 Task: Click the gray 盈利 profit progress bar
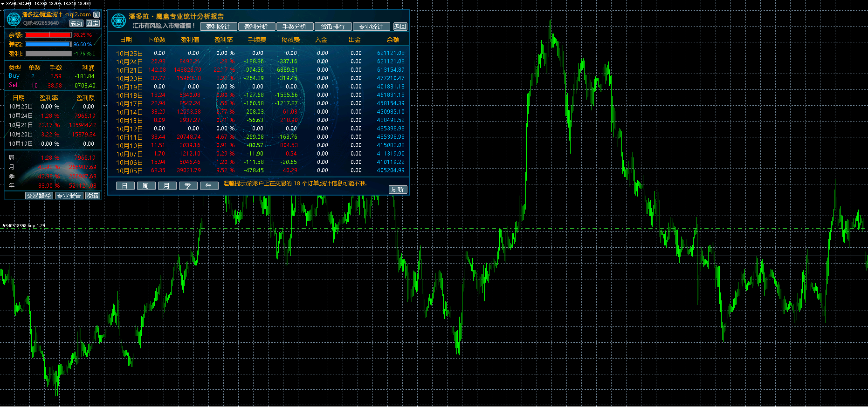pos(48,54)
